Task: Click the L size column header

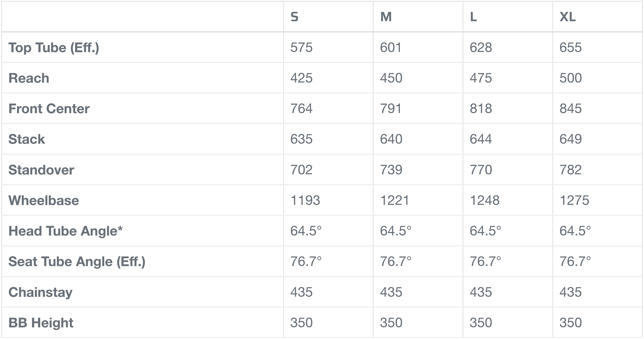Action: 473,17
